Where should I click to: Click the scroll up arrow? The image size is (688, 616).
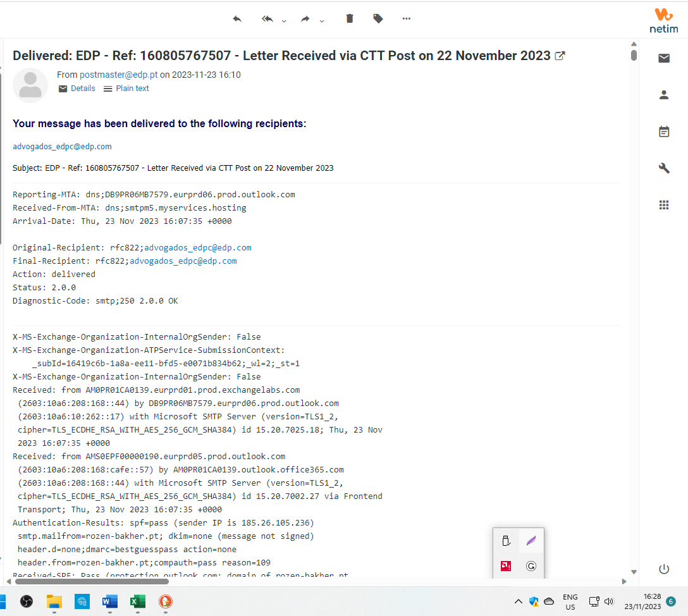634,44
